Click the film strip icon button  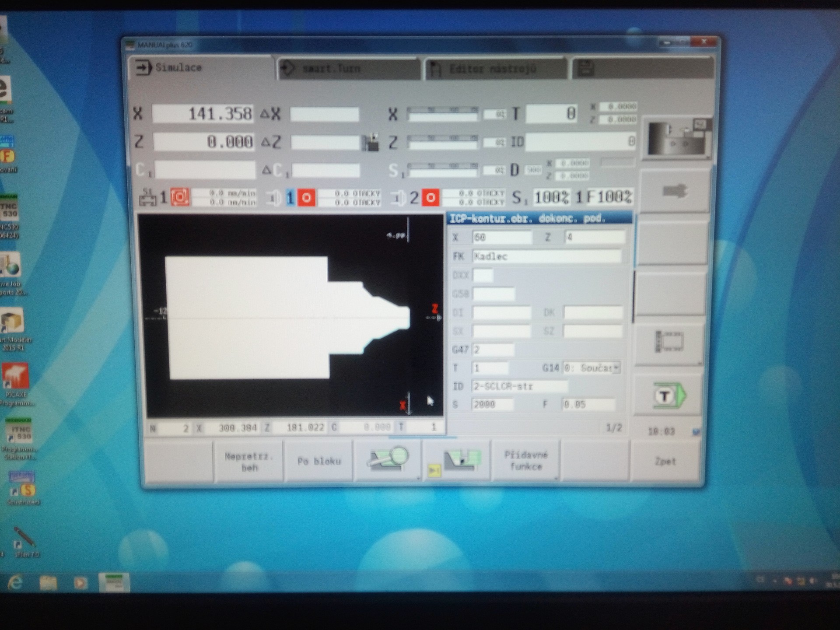click(669, 342)
